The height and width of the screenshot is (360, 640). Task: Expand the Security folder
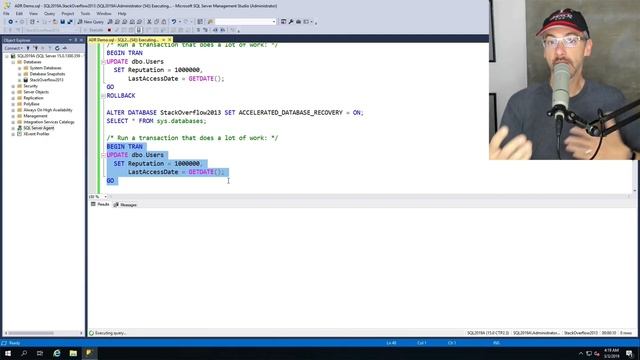(x=13, y=86)
